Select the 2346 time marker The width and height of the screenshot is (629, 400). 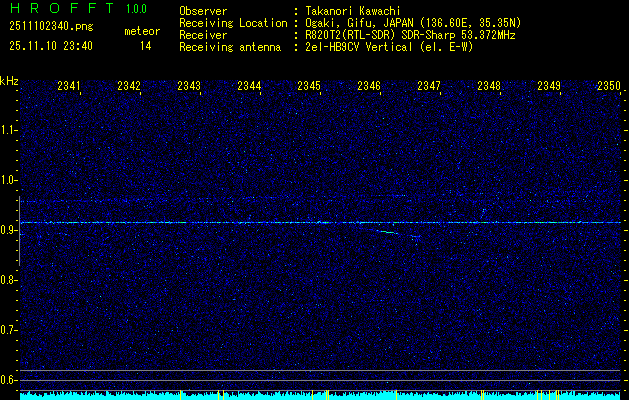coord(369,87)
